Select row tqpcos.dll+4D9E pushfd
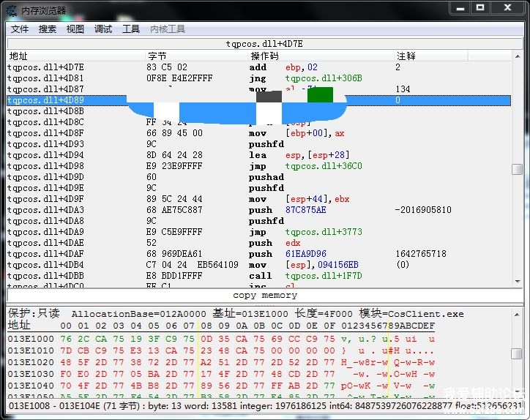The image size is (530, 420). click(x=259, y=188)
